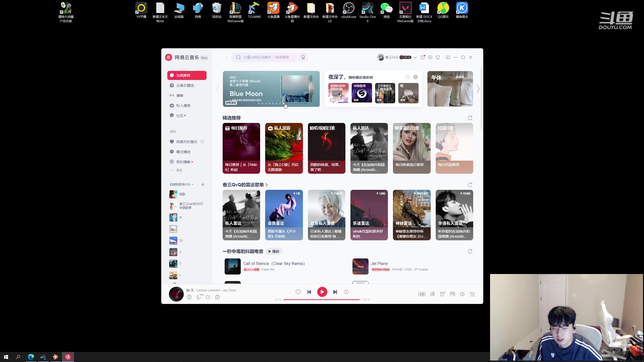The width and height of the screenshot is (644, 362).
Task: Show the next banner with right chevron
Action: tap(478, 89)
